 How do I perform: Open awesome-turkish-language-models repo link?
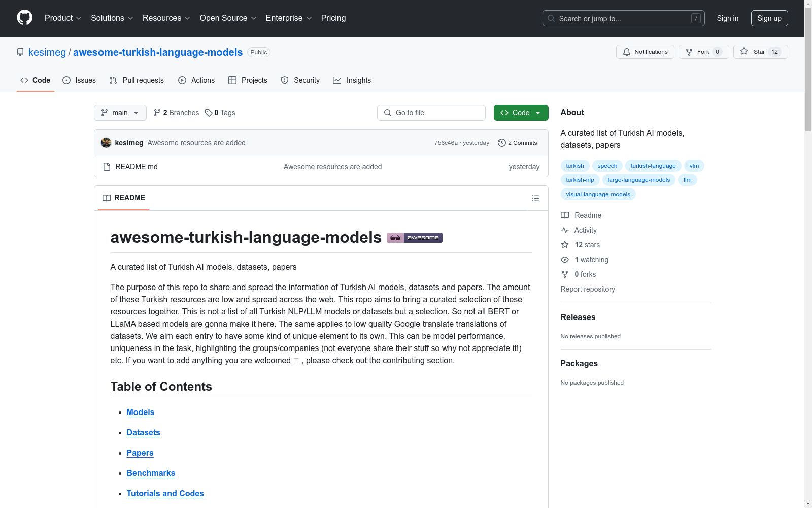coord(158,52)
